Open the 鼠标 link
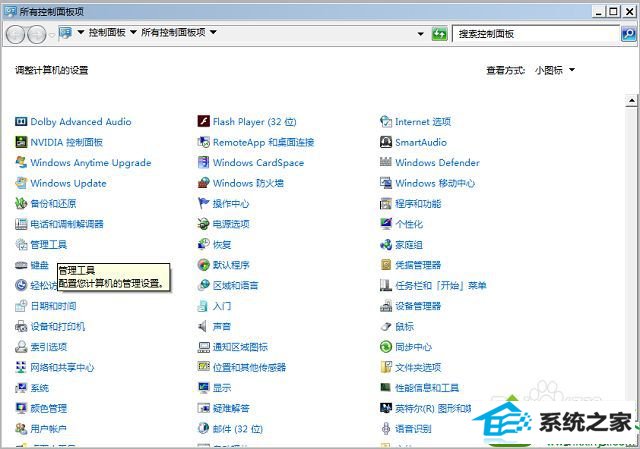The width and height of the screenshot is (640, 449). coord(404,326)
